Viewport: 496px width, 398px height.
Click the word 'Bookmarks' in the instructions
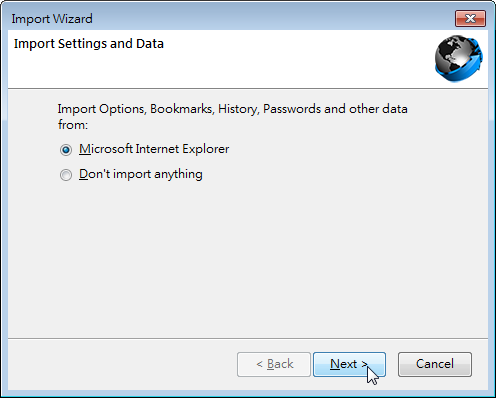click(182, 109)
